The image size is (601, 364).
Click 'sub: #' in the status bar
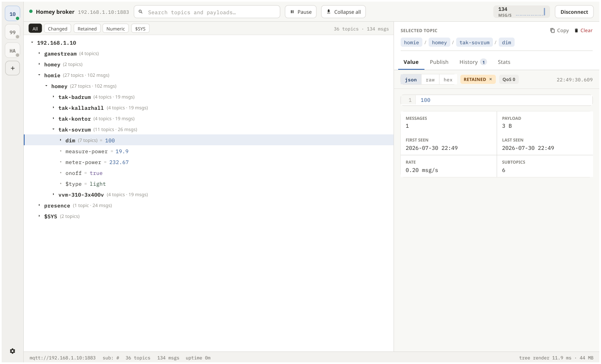coord(111,358)
